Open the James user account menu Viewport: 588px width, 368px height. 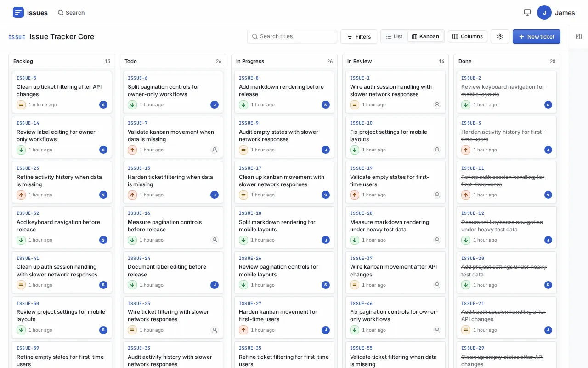coord(556,12)
